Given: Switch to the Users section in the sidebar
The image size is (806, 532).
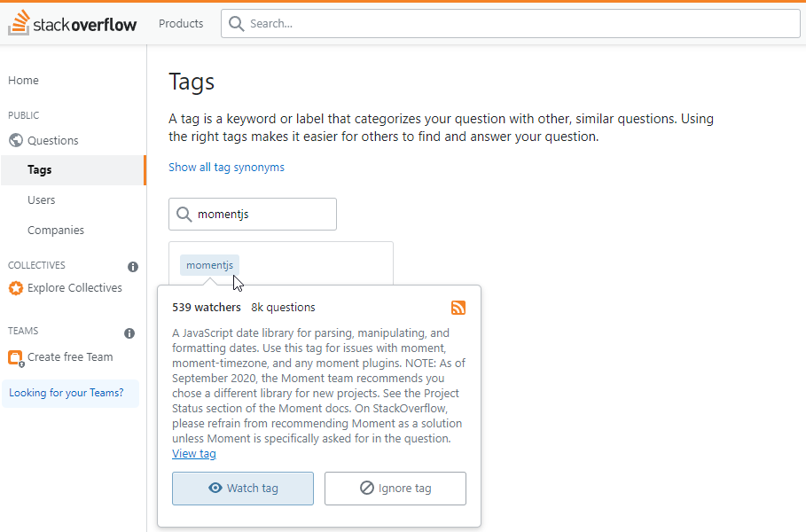Looking at the screenshot, I should coord(41,199).
